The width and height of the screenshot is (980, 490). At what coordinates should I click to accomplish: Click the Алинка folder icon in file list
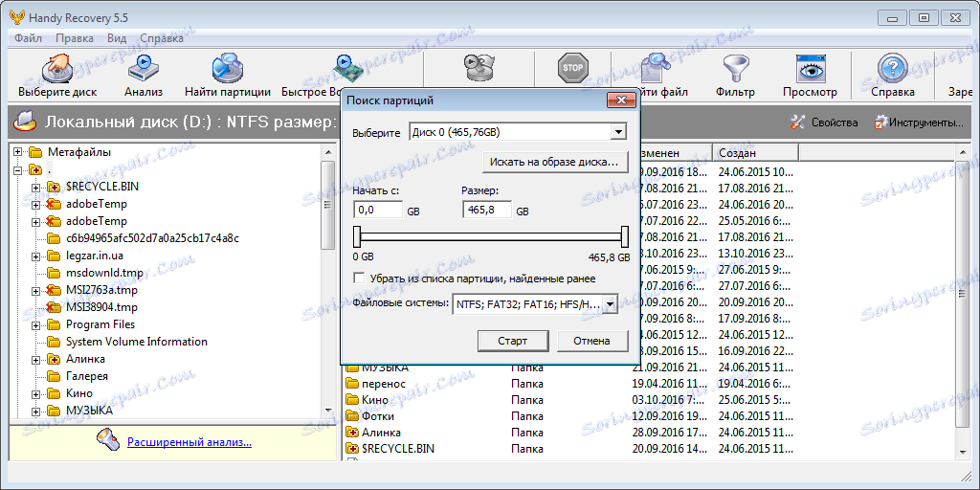(352, 432)
